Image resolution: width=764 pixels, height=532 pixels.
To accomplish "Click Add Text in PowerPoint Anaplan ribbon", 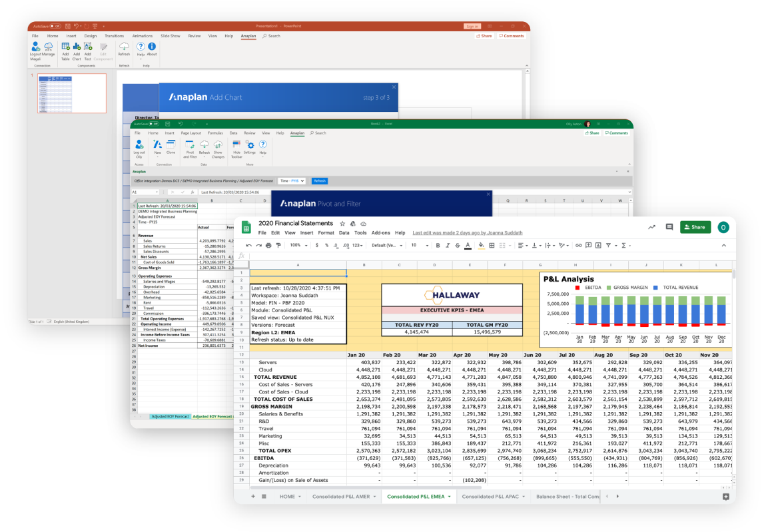I will (88, 51).
